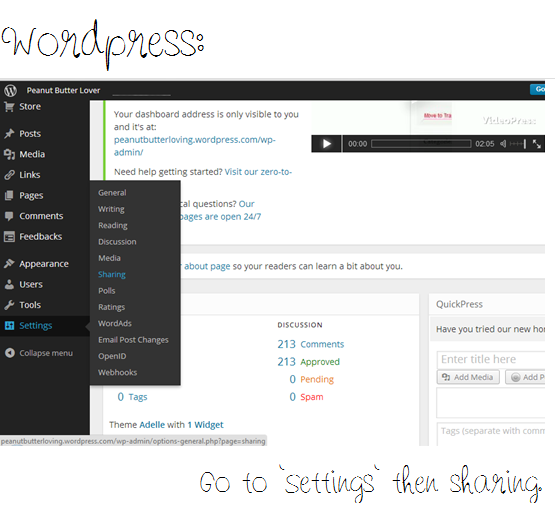555x511 pixels.
Task: Click the Comments speech bubble icon
Action: pos(9,216)
